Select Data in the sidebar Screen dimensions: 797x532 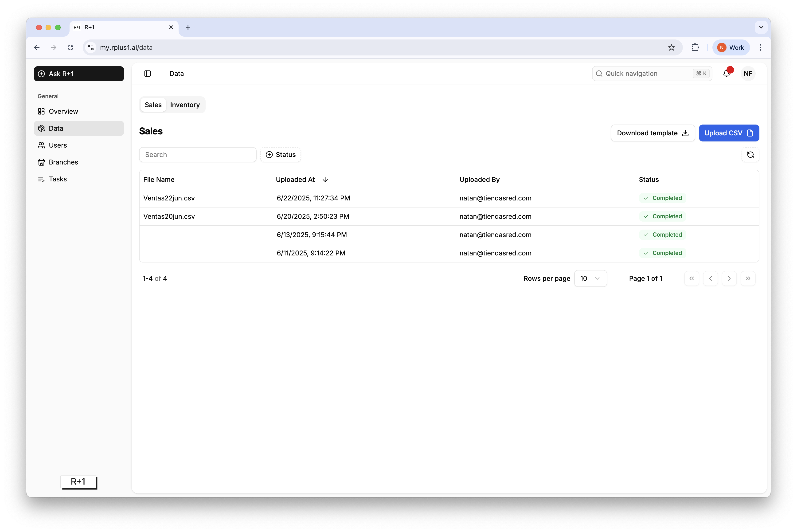(x=79, y=128)
